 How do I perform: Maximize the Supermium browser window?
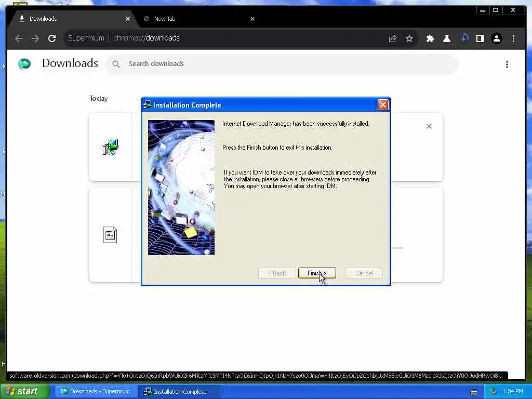click(495, 10)
